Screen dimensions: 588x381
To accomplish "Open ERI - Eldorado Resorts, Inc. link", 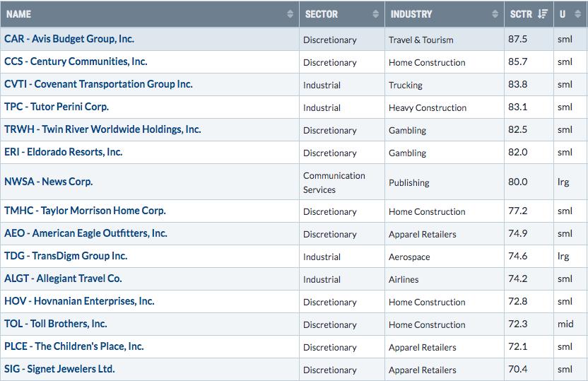I will [x=64, y=152].
